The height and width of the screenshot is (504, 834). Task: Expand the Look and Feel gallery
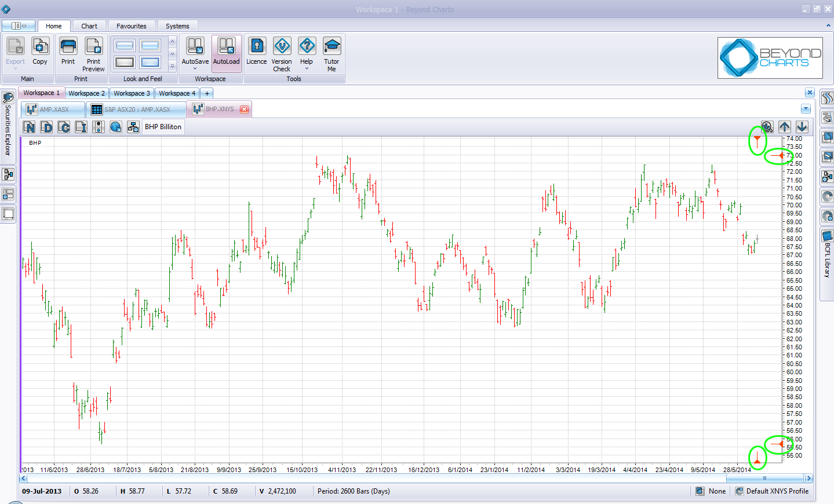(172, 66)
